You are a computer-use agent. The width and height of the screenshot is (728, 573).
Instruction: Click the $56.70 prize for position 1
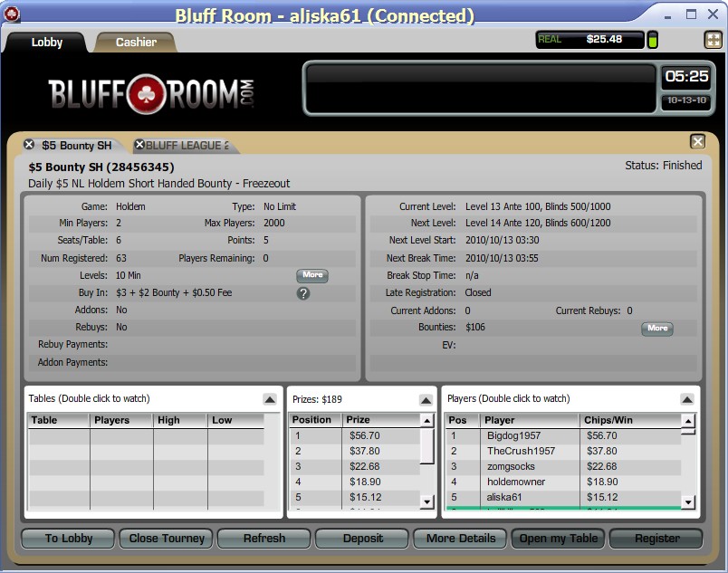(x=365, y=435)
